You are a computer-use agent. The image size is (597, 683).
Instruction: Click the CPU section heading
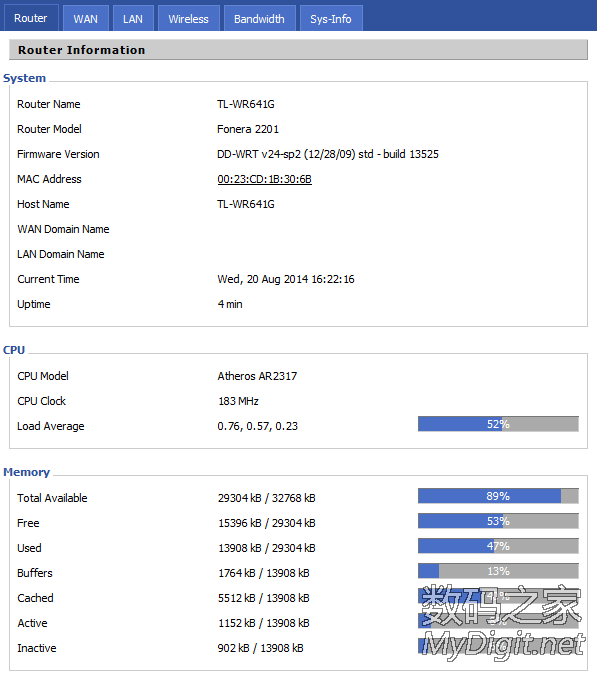[14, 350]
